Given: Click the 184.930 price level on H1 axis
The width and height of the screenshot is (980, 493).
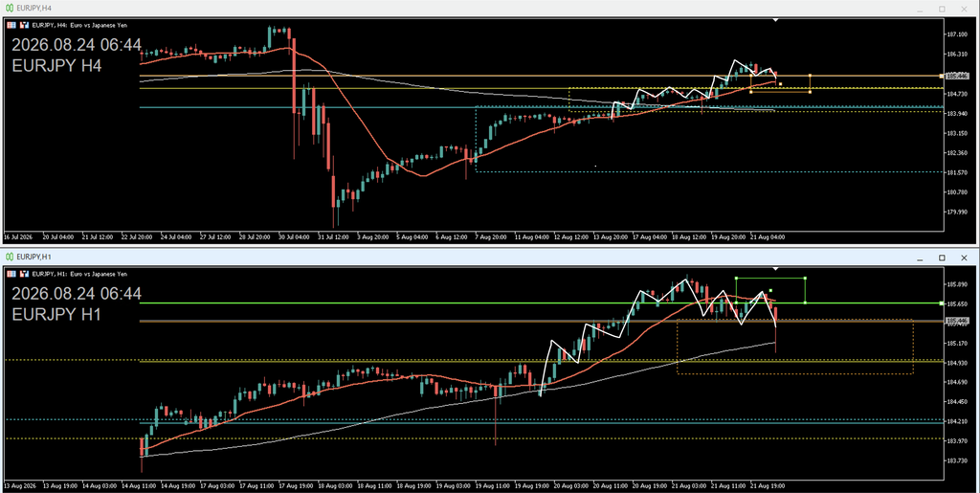Looking at the screenshot, I should click(958, 363).
